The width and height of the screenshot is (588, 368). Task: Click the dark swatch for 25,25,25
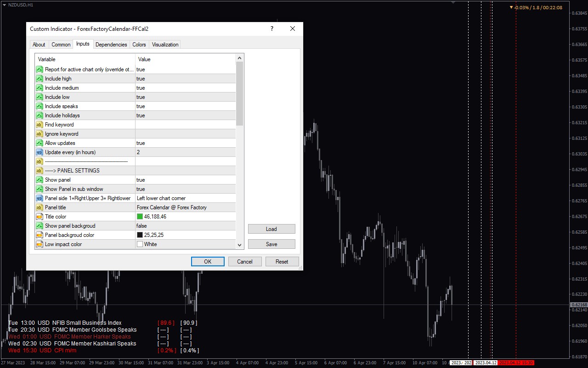(140, 235)
